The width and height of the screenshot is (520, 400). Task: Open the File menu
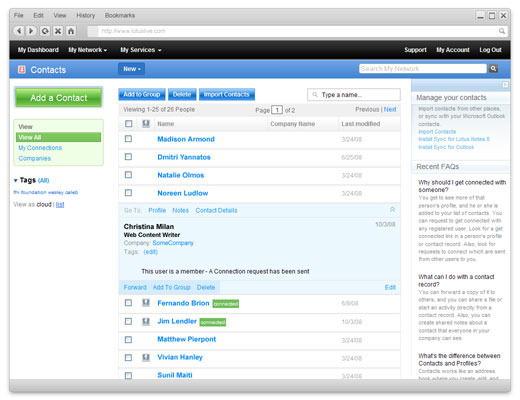(x=19, y=15)
